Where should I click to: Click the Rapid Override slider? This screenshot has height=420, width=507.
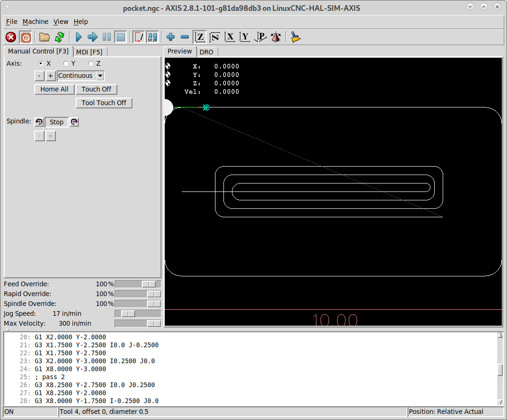(138, 294)
